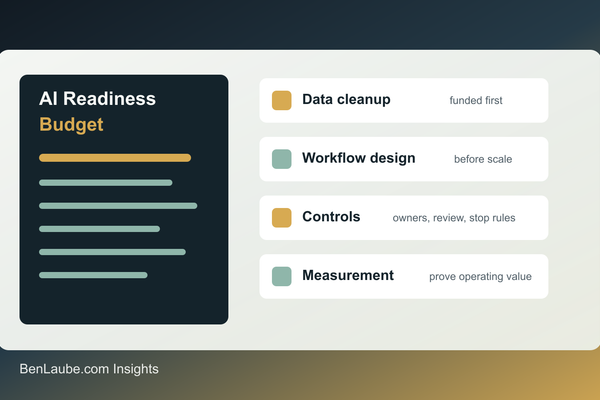This screenshot has height=400, width=600.
Task: Click "BenLaube.com Insights" footer text
Action: tap(89, 369)
